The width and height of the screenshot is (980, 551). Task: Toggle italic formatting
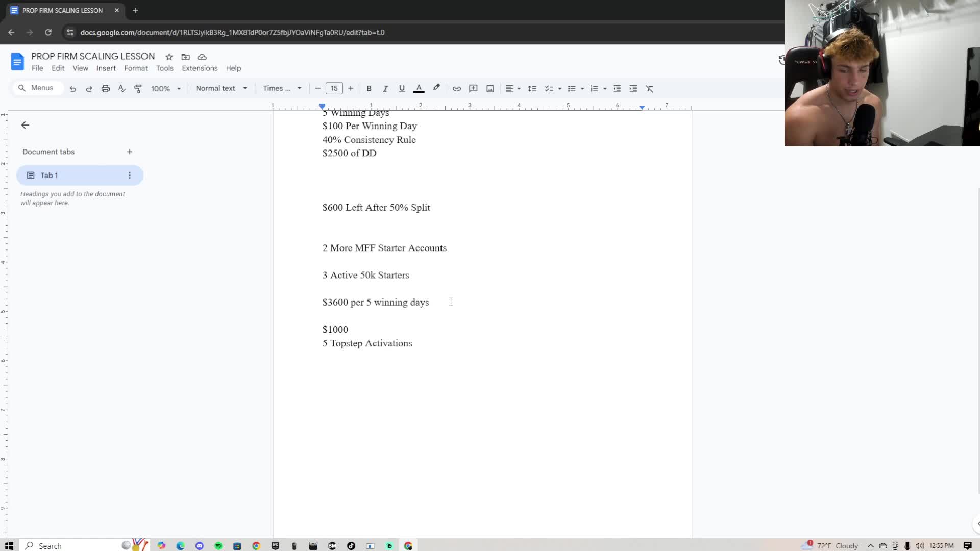385,89
